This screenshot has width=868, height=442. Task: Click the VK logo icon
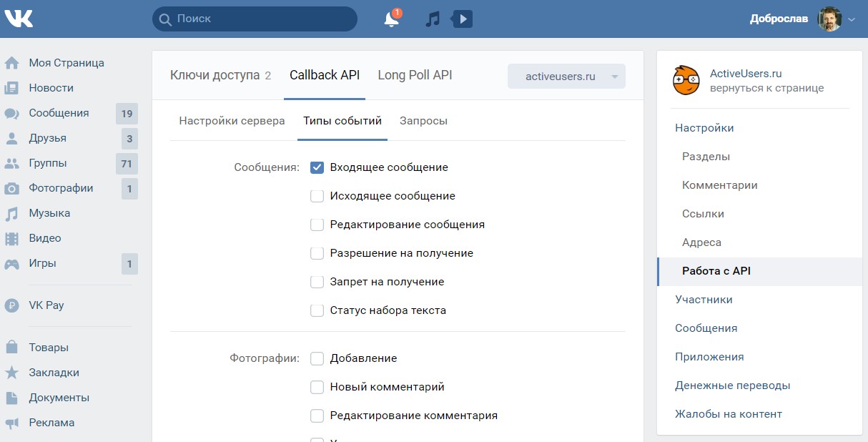click(19, 19)
